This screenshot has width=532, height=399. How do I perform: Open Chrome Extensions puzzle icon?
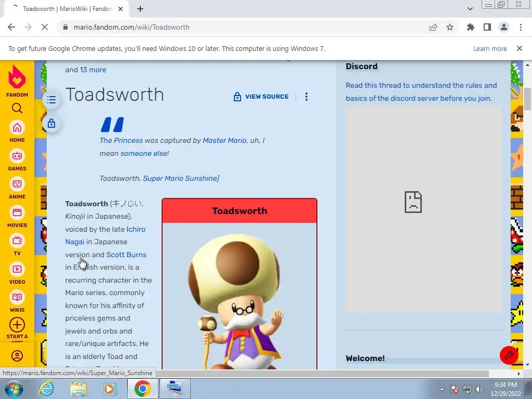[x=471, y=27]
